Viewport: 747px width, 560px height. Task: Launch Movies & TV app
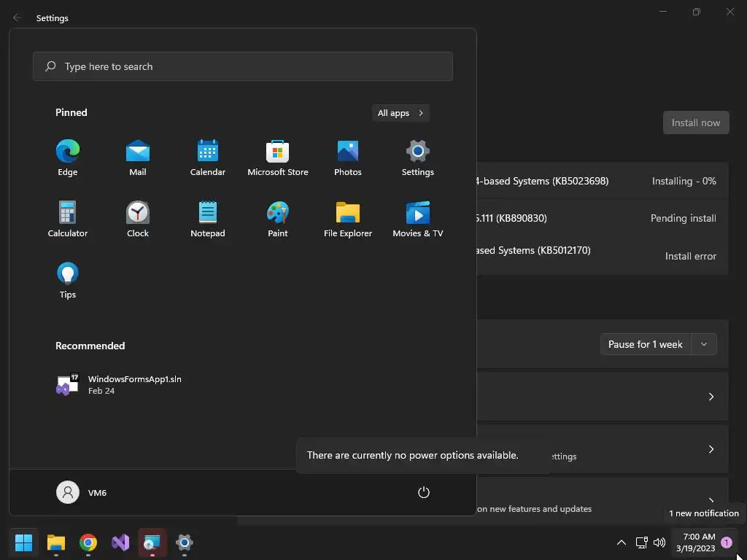click(418, 219)
